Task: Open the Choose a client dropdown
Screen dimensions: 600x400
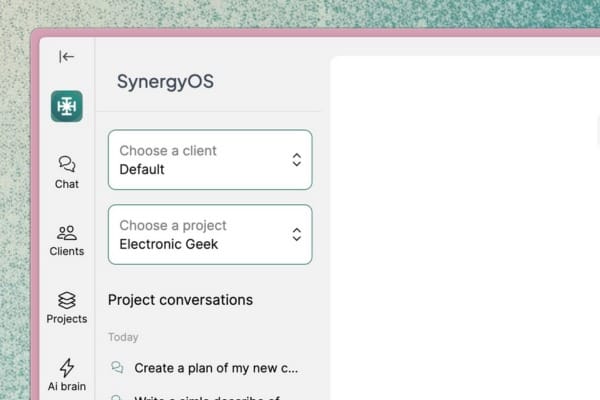Action: point(210,160)
